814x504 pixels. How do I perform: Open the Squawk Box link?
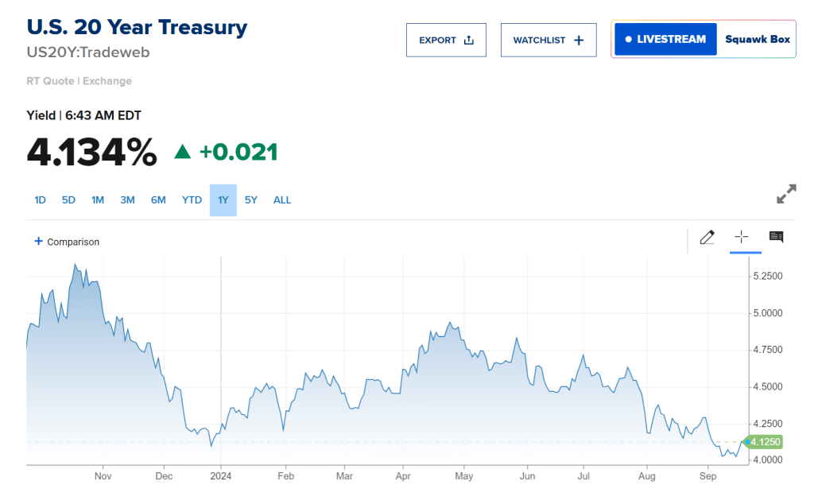click(757, 39)
